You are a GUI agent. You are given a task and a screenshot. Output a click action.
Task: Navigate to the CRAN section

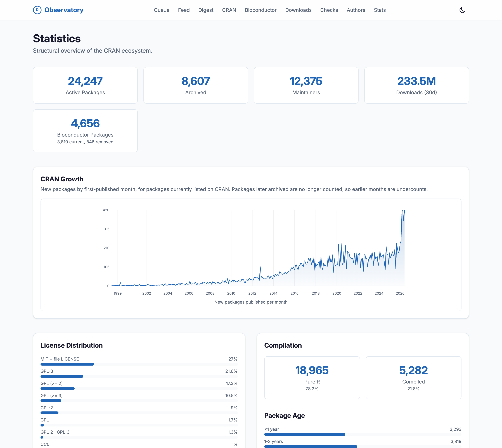pyautogui.click(x=229, y=10)
